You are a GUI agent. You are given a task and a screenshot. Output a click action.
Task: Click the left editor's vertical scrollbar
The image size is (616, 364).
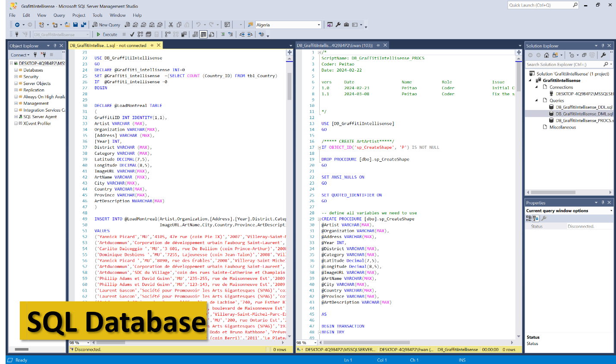(289, 195)
